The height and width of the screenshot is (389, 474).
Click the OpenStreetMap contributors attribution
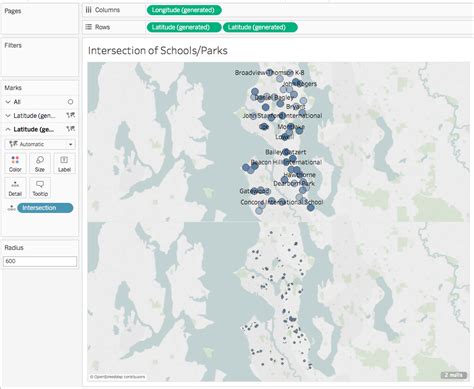coord(117,377)
